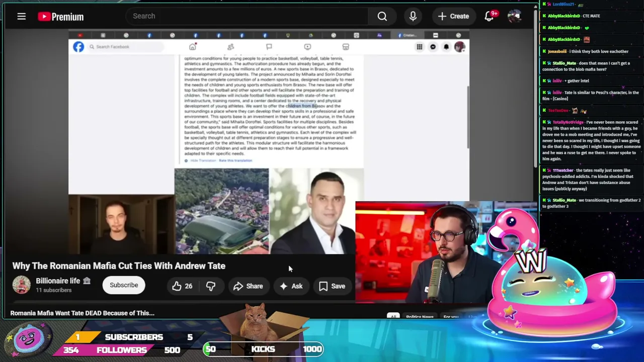Click chat username 111watcher
Image resolution: width=644 pixels, height=362 pixels.
tap(563, 170)
